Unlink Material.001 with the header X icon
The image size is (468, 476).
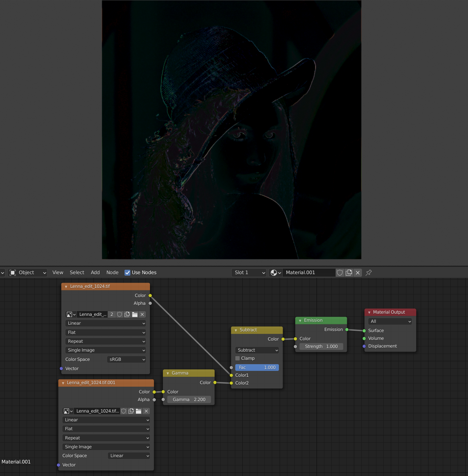(x=358, y=273)
